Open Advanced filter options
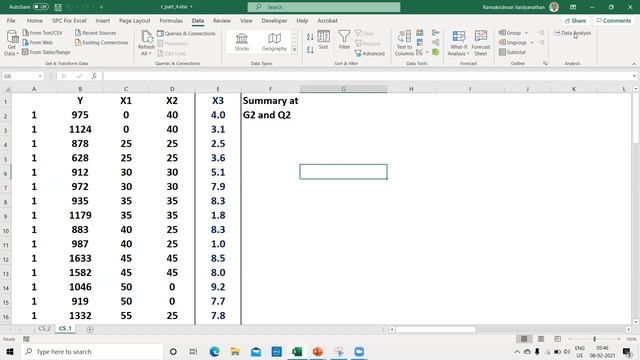Viewport: 640px width, 360px height. click(370, 53)
